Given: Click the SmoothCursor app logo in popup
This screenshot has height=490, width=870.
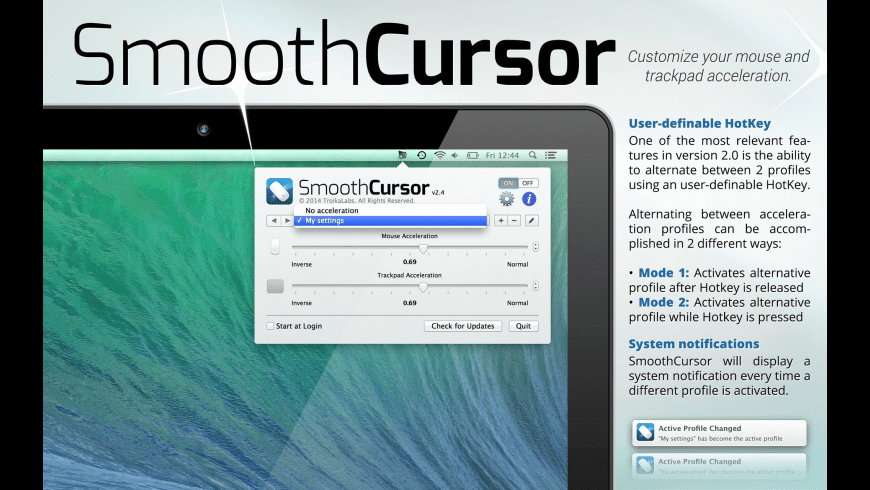Looking at the screenshot, I should [279, 191].
